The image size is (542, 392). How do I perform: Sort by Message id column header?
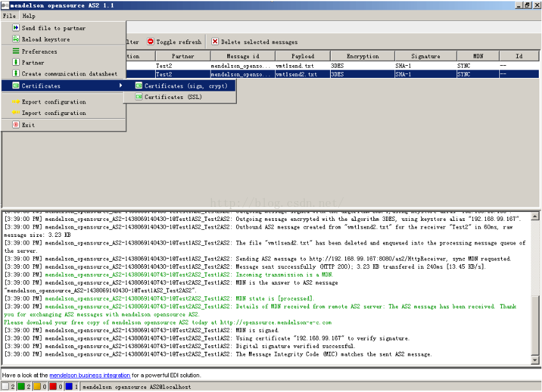point(243,56)
